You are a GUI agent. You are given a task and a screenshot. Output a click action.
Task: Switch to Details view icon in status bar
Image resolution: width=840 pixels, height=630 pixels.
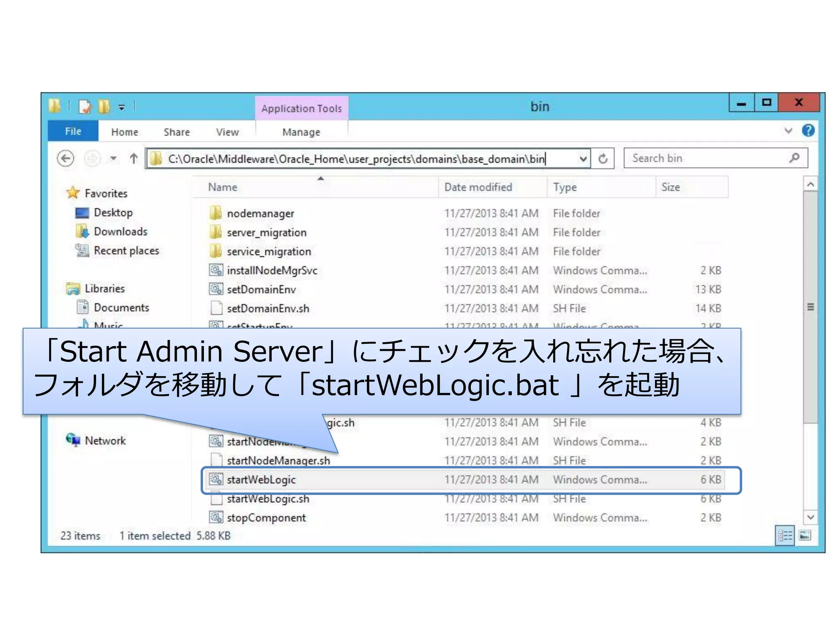(x=785, y=535)
